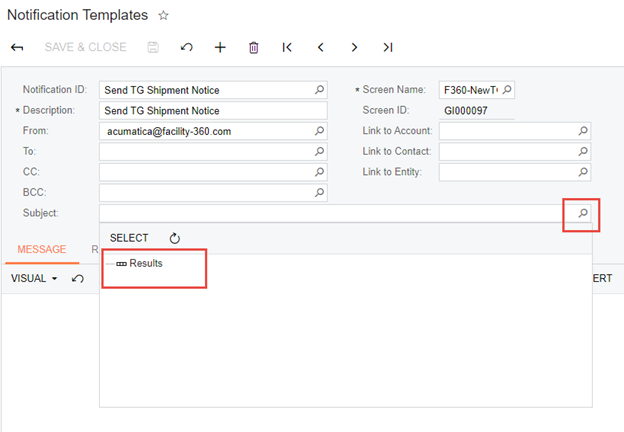624x432 pixels.
Task: Go to previous record arrow
Action: pos(321,47)
